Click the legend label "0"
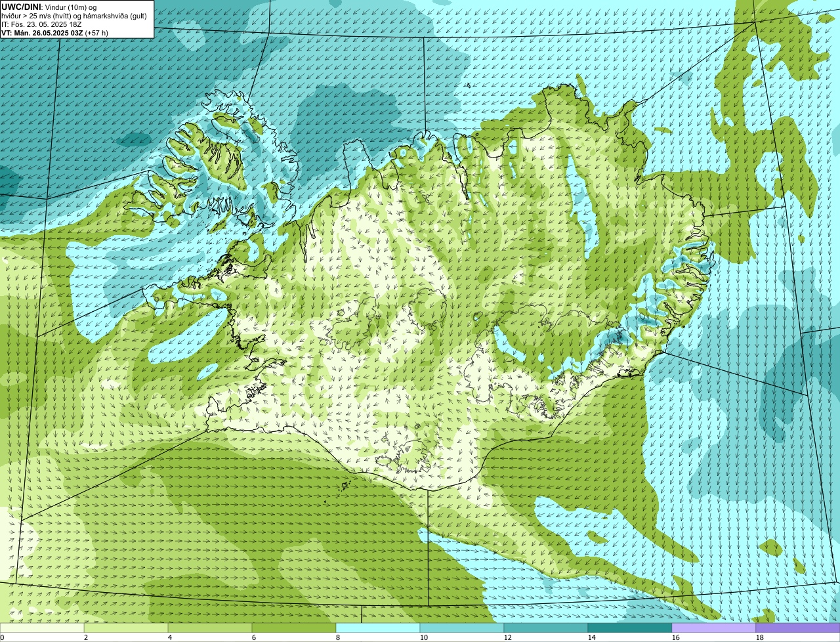The width and height of the screenshot is (840, 642). [x=2, y=637]
